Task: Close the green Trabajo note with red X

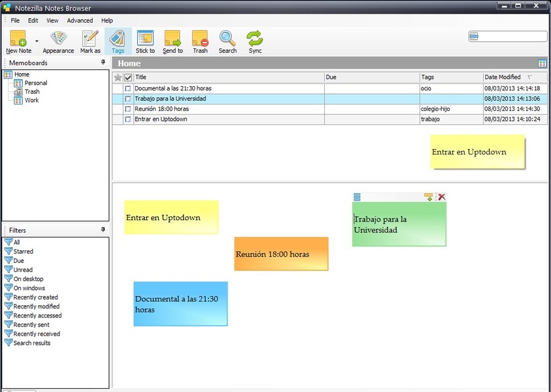Action: pyautogui.click(x=442, y=197)
